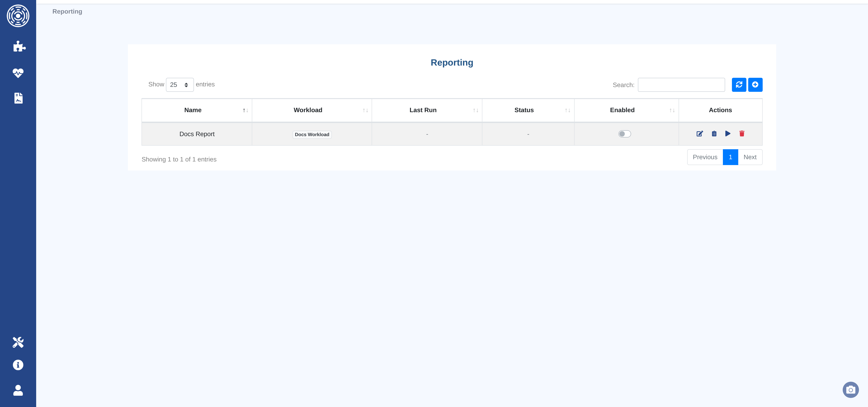This screenshot has height=407, width=868.
Task: Click the Docs Workload badge
Action: tap(312, 135)
